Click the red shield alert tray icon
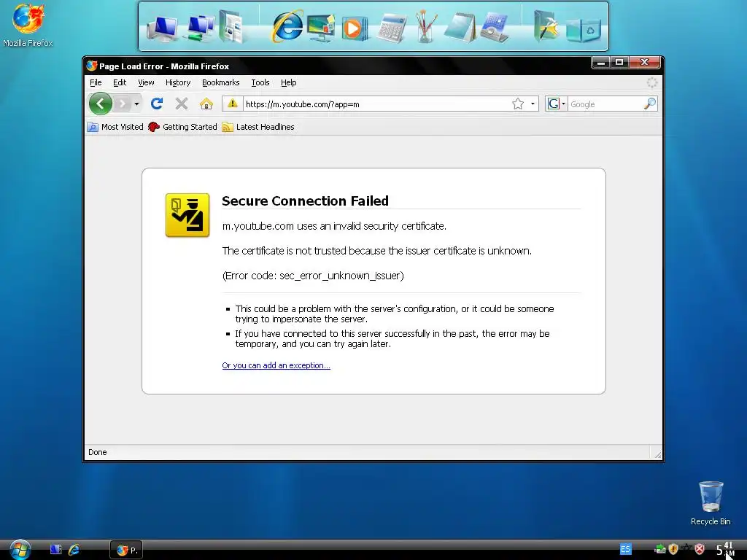 (x=700, y=549)
